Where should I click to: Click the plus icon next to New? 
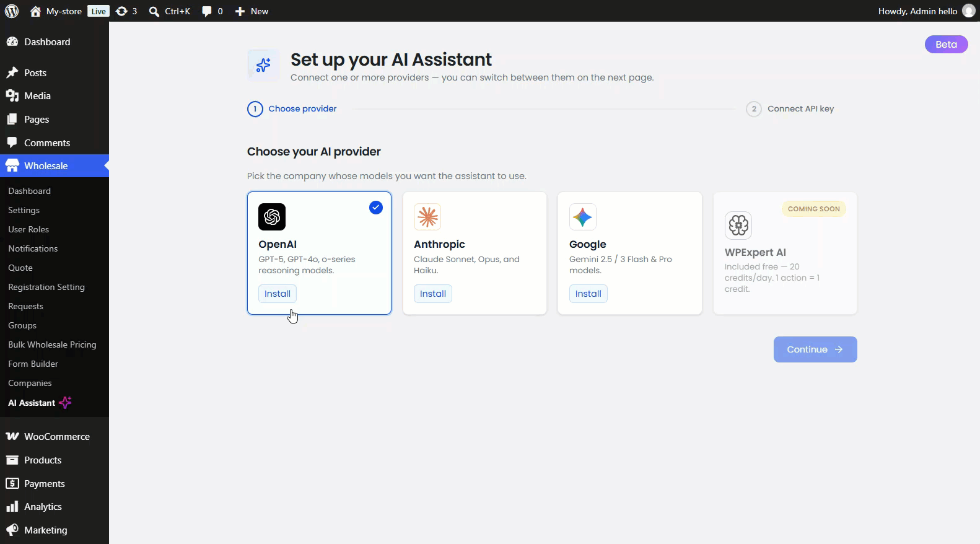tap(240, 11)
